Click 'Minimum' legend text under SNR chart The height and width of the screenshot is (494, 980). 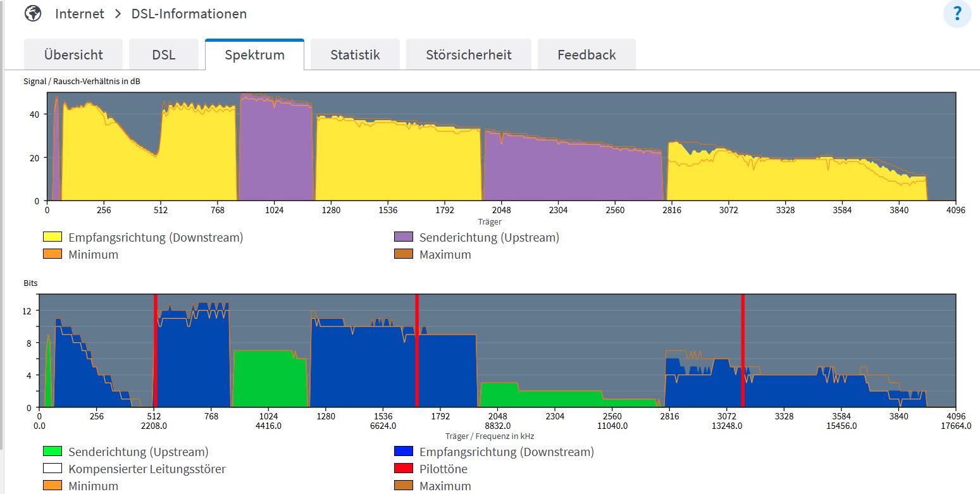coord(93,255)
